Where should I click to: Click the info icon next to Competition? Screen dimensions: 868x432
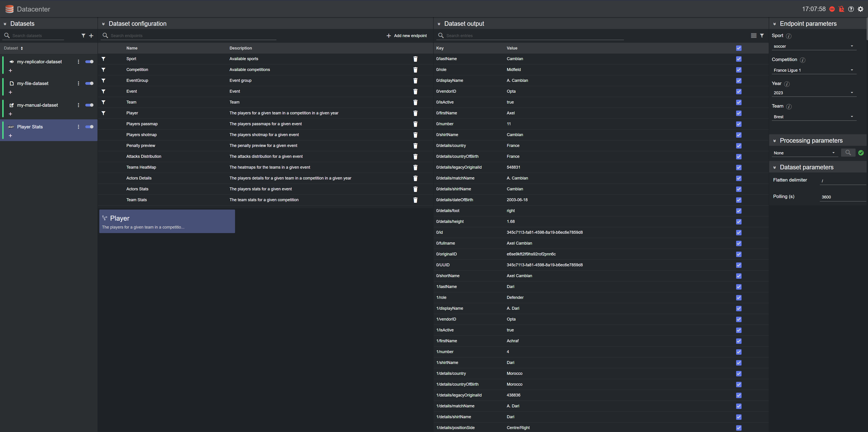pyautogui.click(x=803, y=60)
